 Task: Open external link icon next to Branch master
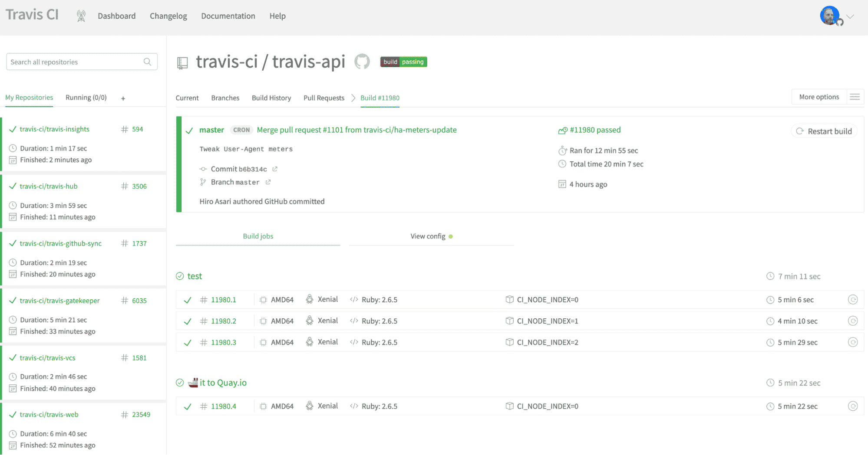[x=268, y=182]
